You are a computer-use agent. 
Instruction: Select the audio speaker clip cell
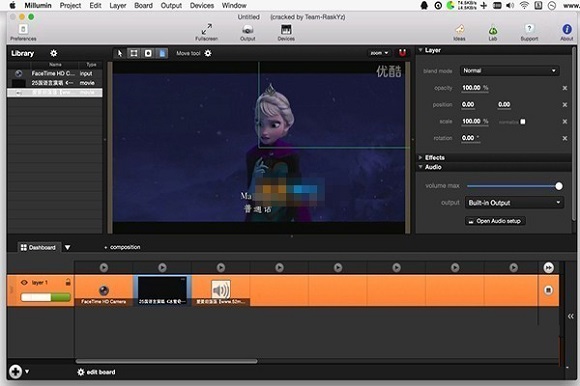point(221,291)
